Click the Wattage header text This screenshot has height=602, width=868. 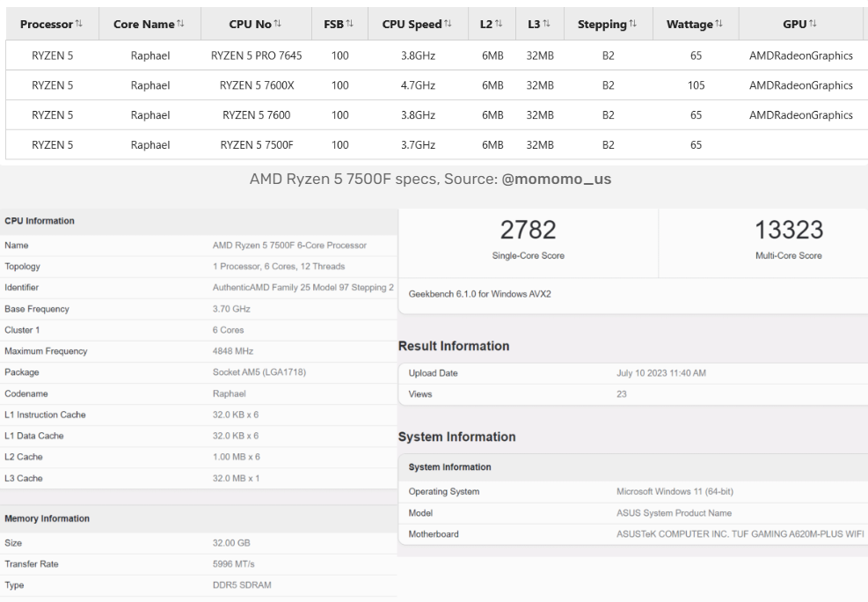689,25
